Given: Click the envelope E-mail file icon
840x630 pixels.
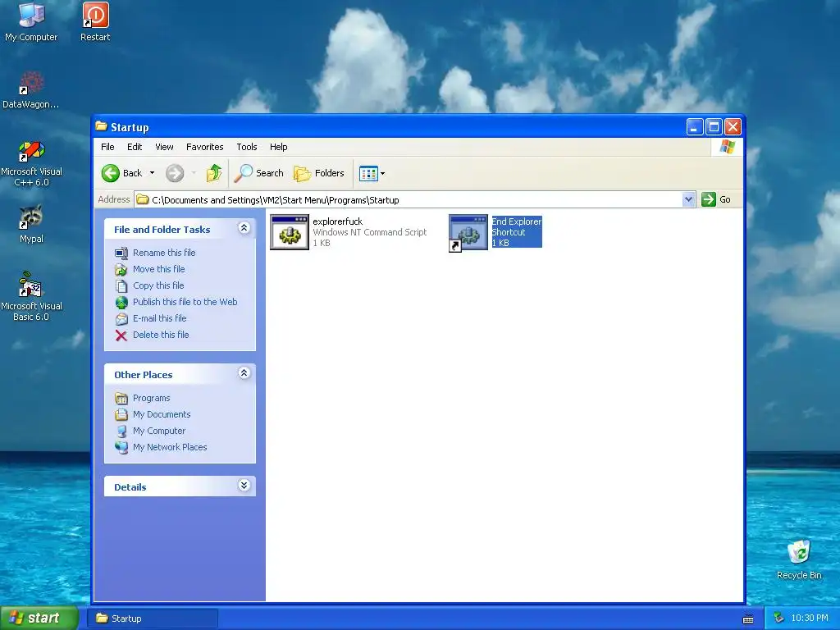Looking at the screenshot, I should (x=121, y=319).
